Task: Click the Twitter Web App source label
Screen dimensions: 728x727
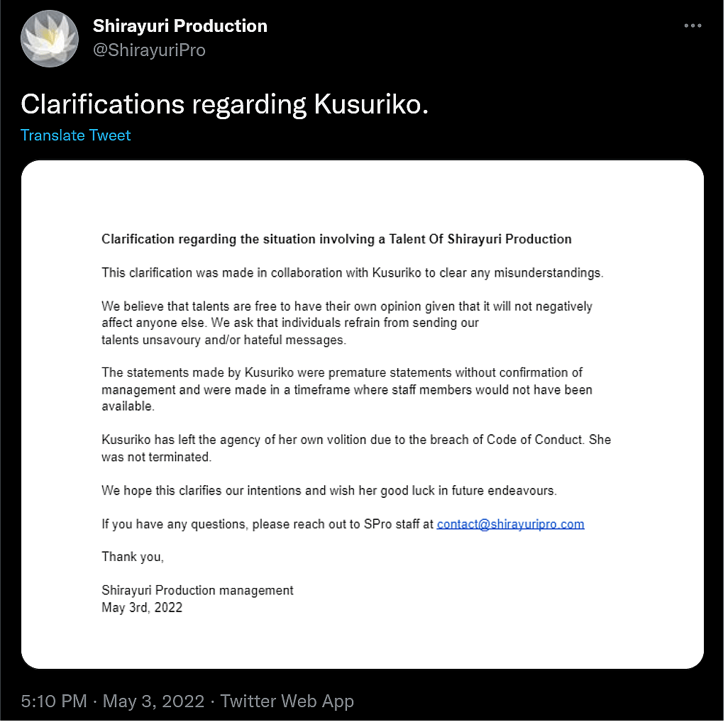Action: coord(287,701)
